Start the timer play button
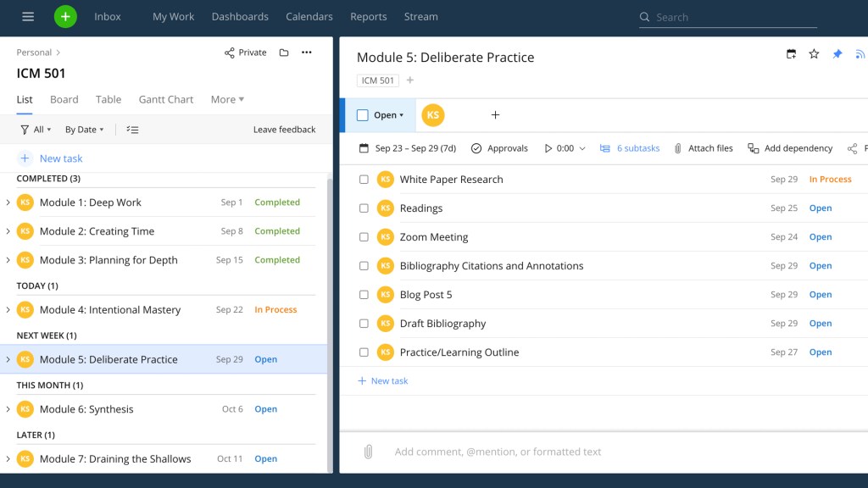This screenshot has height=488, width=868. click(x=548, y=148)
